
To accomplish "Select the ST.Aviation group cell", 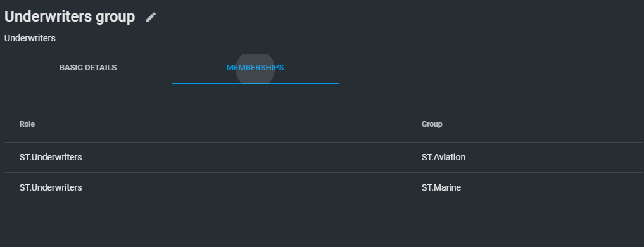I will [x=443, y=157].
